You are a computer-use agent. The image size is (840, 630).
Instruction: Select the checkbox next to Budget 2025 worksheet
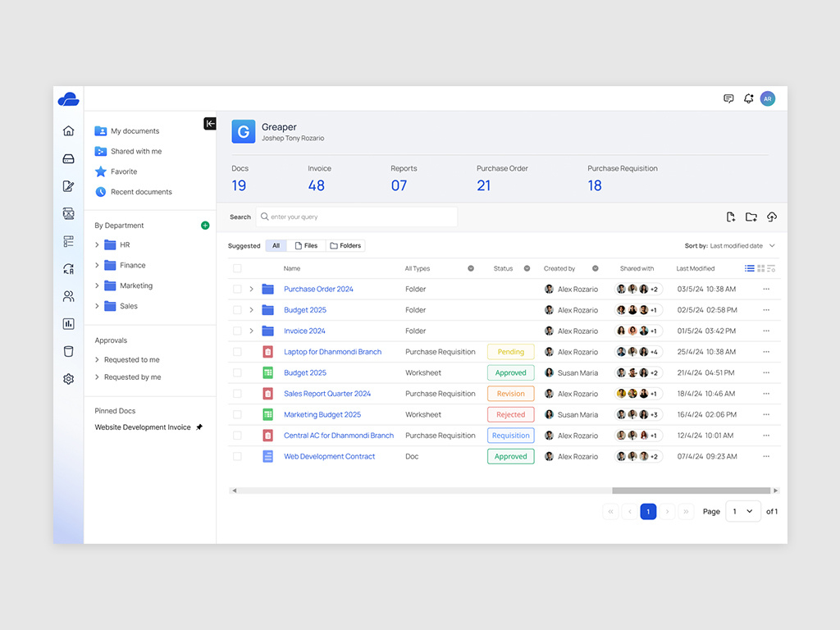coord(237,372)
